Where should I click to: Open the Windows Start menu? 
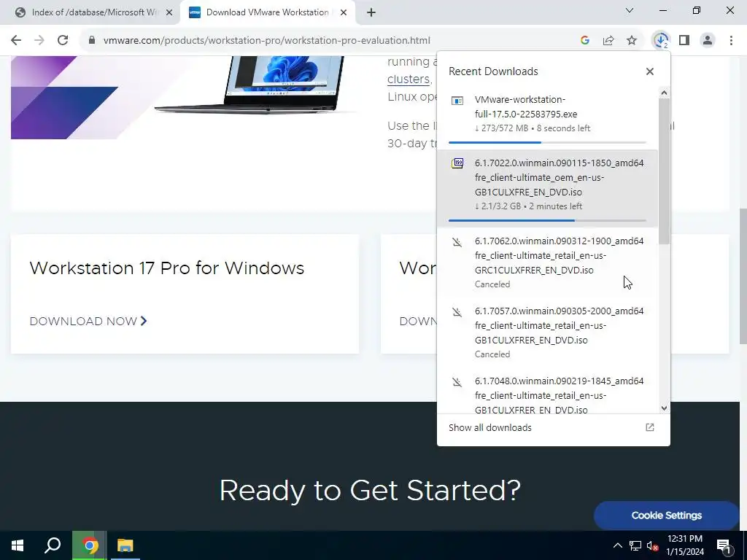tap(18, 545)
